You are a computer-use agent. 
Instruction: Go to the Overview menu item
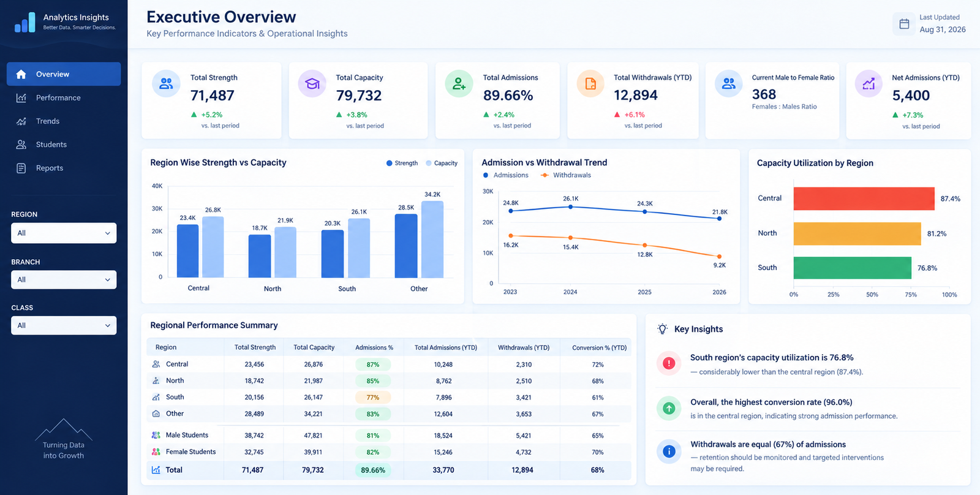pyautogui.click(x=64, y=74)
